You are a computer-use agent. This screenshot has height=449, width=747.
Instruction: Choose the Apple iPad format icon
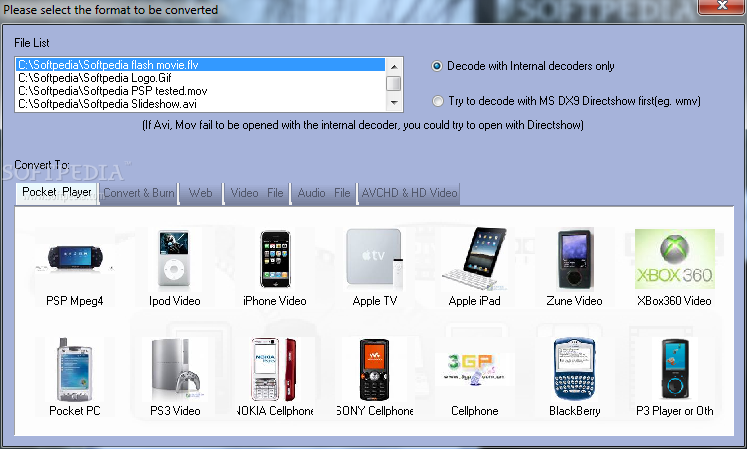point(475,259)
